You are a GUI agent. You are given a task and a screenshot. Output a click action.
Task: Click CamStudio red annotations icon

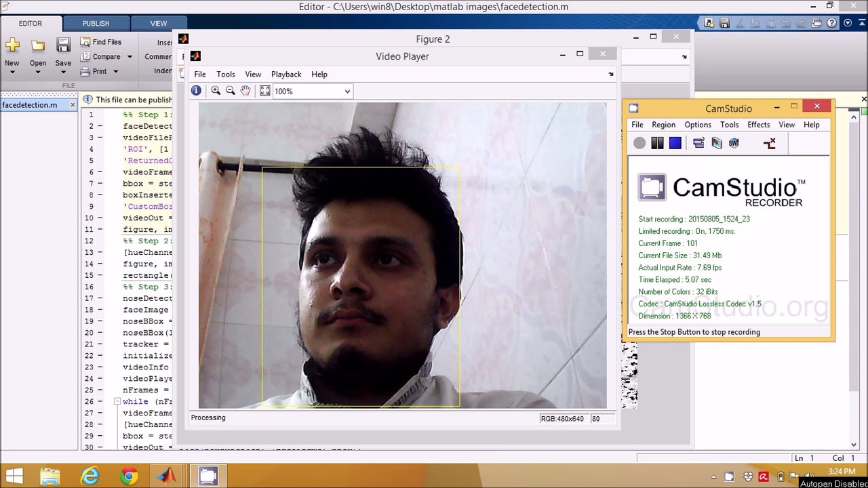point(769,143)
